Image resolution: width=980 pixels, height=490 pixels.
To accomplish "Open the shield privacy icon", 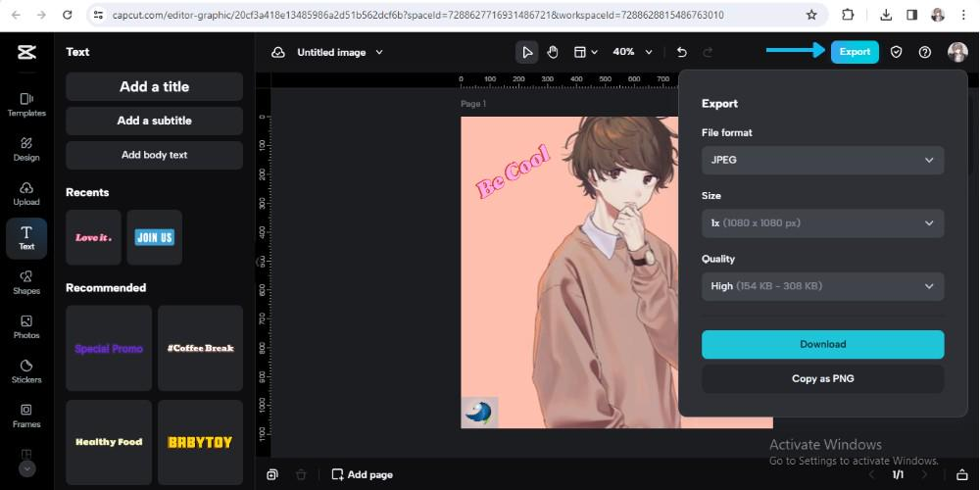I will click(x=897, y=53).
